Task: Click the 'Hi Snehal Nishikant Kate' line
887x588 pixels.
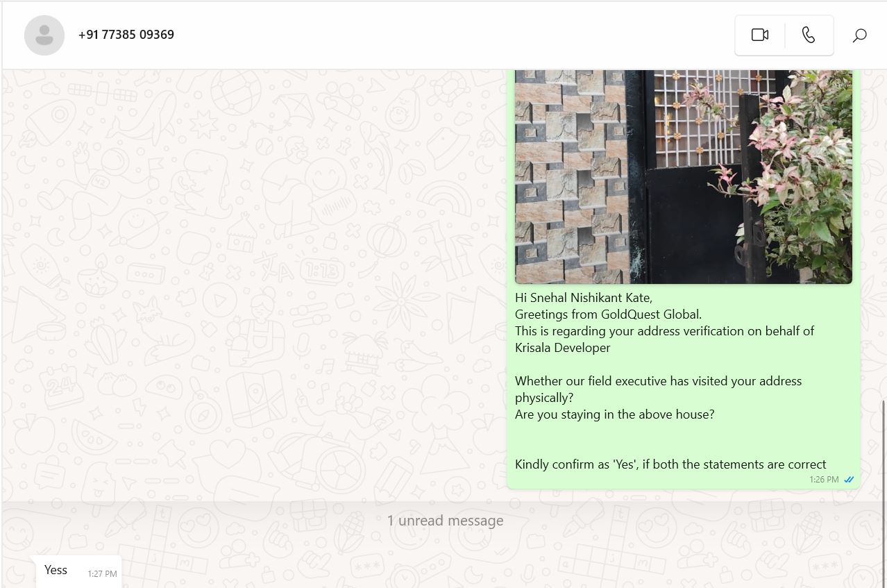Action: point(584,298)
